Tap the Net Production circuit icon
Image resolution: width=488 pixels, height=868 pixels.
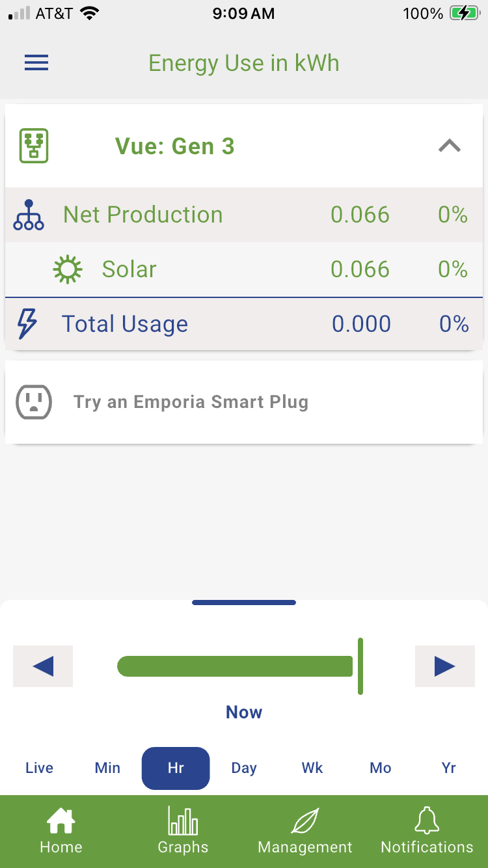pyautogui.click(x=29, y=215)
